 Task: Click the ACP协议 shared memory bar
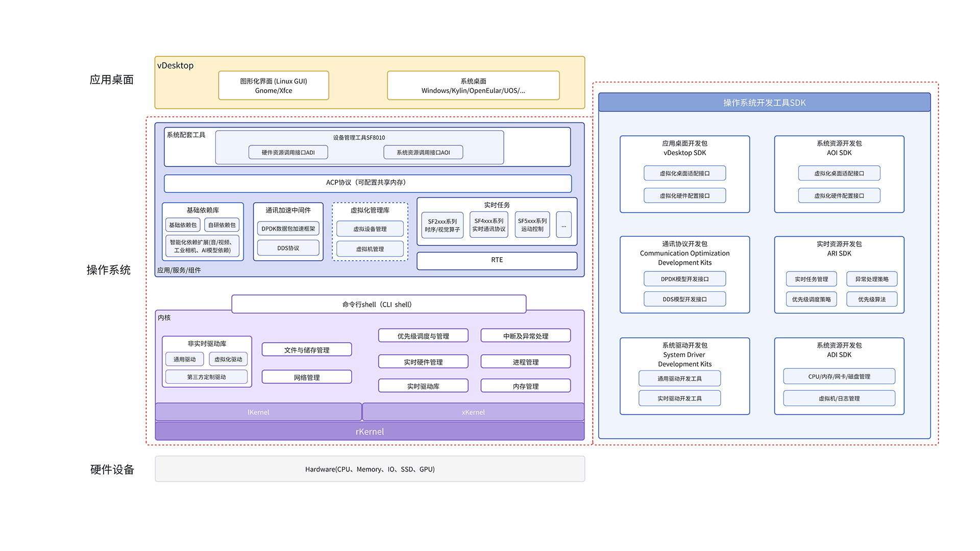(x=367, y=183)
